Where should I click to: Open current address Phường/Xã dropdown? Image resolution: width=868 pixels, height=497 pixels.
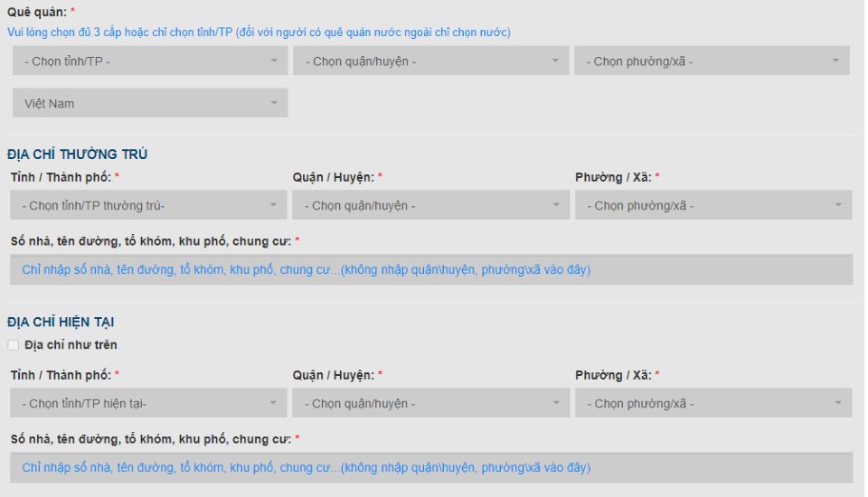click(x=712, y=403)
